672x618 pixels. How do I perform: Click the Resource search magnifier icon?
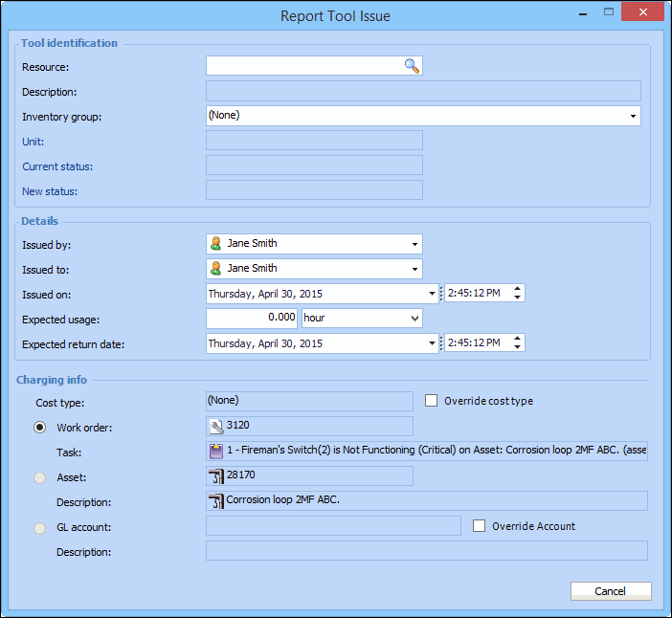(x=412, y=66)
